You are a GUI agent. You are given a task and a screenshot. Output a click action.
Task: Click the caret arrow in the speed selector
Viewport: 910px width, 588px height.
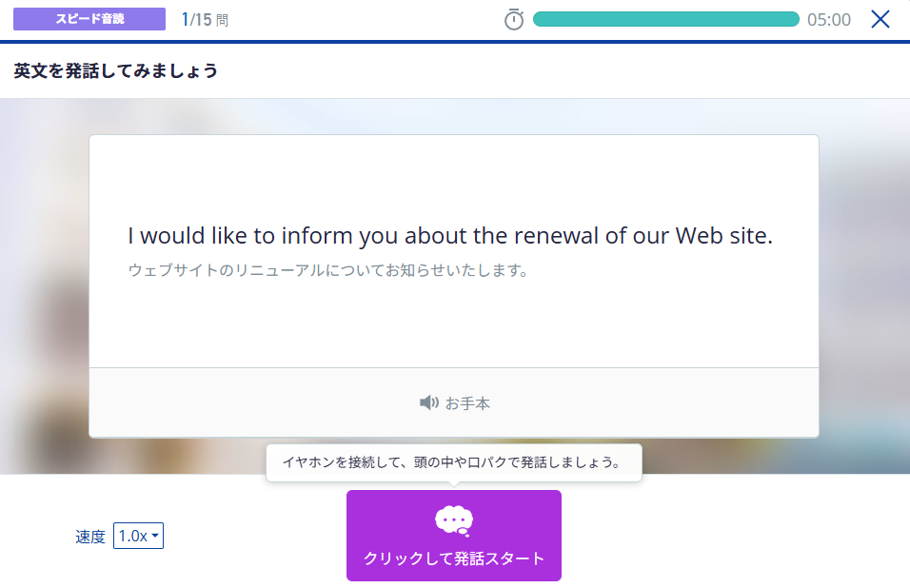tap(155, 536)
